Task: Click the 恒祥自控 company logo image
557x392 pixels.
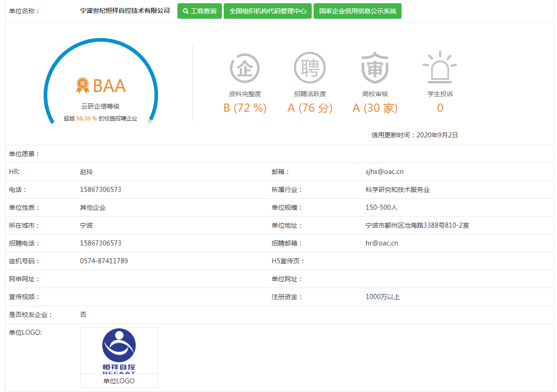Action: [119, 350]
